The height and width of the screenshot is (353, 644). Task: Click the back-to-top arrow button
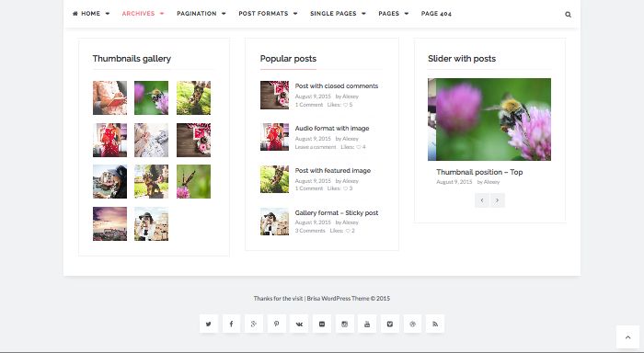627,337
